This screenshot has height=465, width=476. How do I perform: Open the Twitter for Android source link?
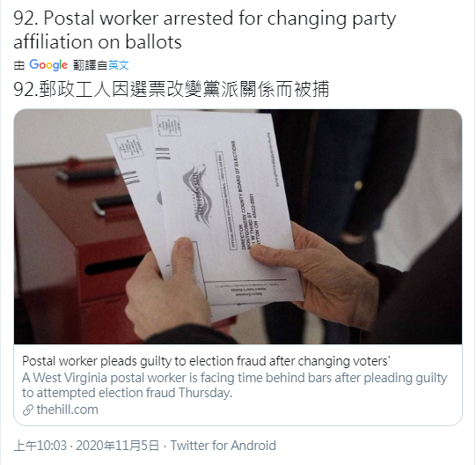pos(223,446)
